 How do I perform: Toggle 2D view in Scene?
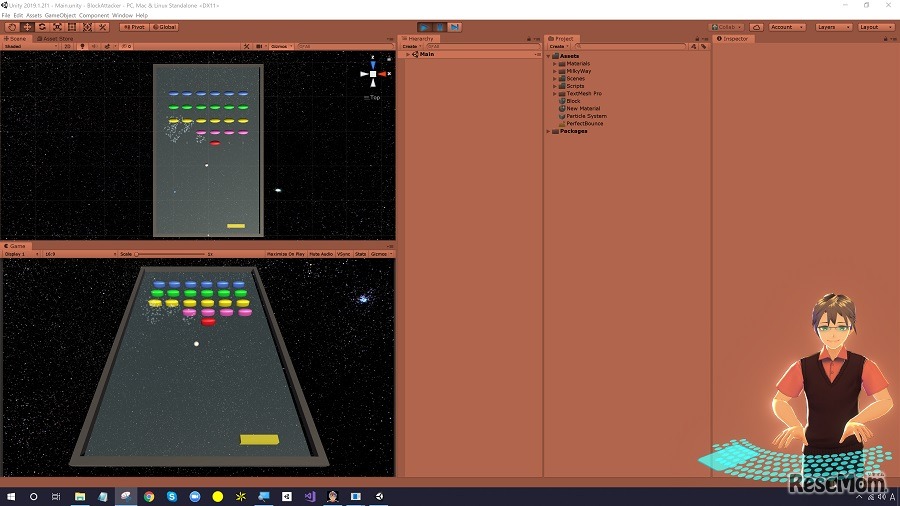pyautogui.click(x=67, y=46)
